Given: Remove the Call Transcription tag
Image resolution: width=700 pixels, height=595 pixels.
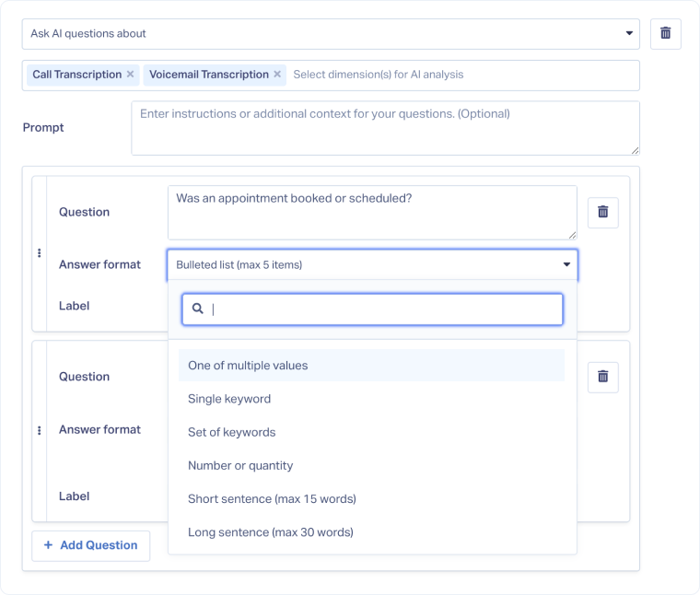Looking at the screenshot, I should [x=130, y=75].
